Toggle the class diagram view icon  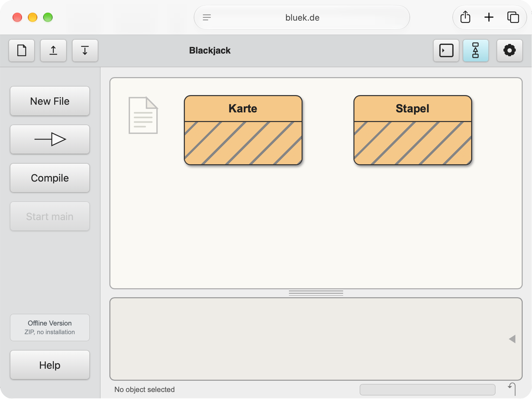click(x=476, y=51)
